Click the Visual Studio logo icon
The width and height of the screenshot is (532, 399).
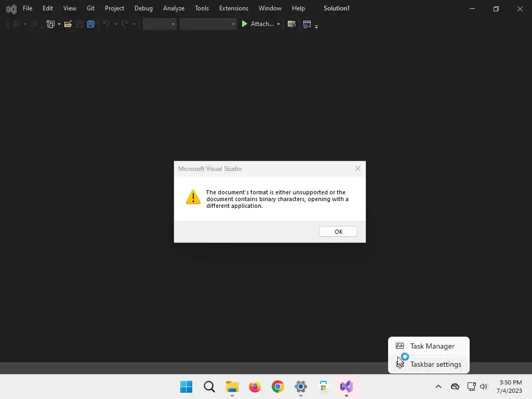11,9
